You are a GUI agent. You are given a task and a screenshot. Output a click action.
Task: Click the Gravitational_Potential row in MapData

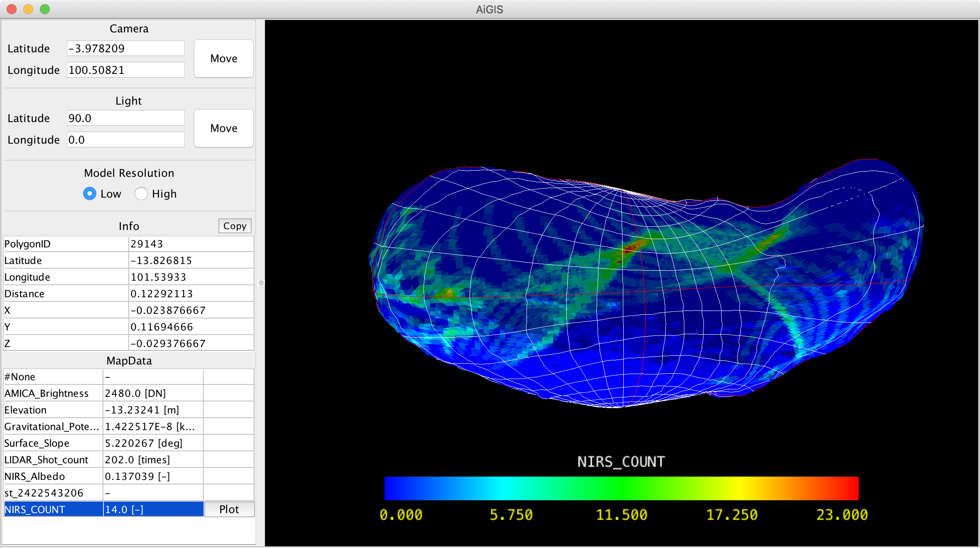[x=53, y=427]
